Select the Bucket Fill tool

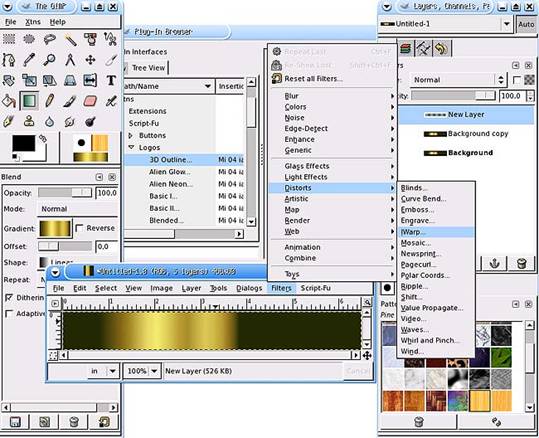pyautogui.click(x=9, y=101)
